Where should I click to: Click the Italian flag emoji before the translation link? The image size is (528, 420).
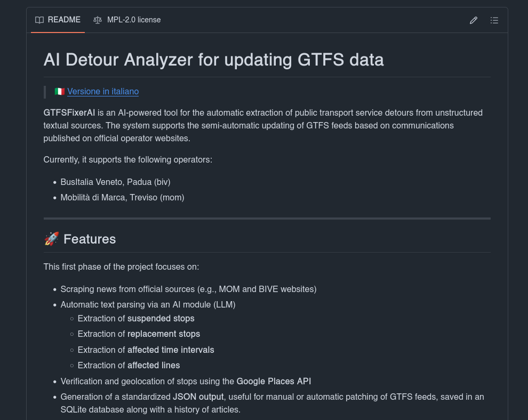click(x=60, y=91)
